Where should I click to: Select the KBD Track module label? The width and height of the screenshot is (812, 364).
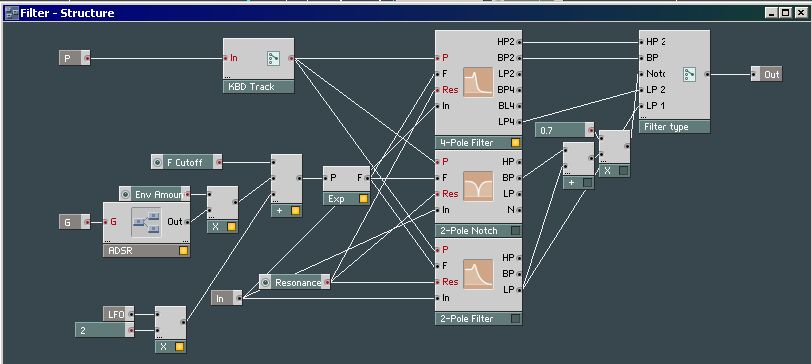(x=258, y=86)
